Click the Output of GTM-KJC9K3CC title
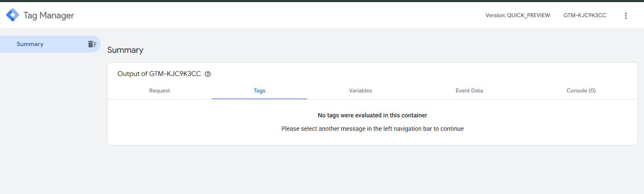Image resolution: width=644 pixels, height=194 pixels. pyautogui.click(x=159, y=74)
